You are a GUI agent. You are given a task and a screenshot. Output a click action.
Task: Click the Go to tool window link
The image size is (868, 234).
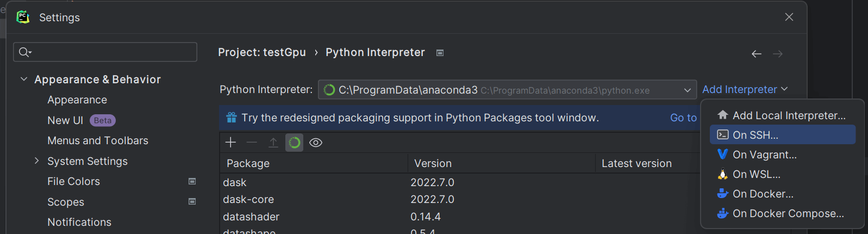[683, 118]
